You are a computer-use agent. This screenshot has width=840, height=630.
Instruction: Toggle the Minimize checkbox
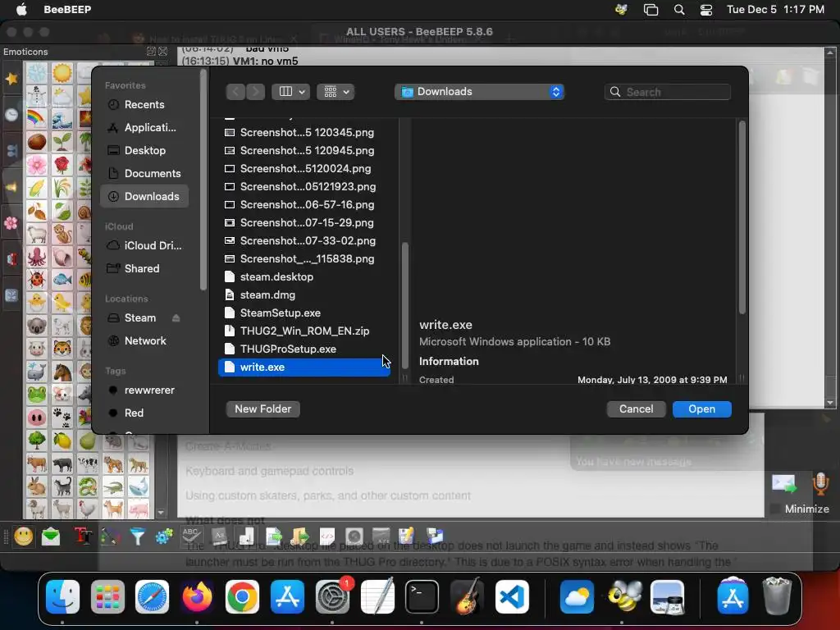[774, 509]
